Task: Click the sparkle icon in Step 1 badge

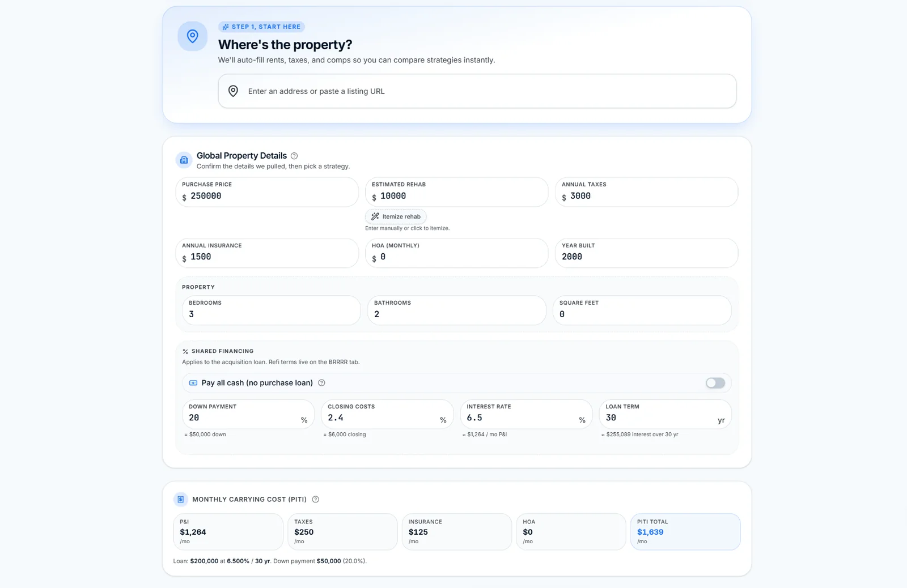Action: click(x=226, y=27)
